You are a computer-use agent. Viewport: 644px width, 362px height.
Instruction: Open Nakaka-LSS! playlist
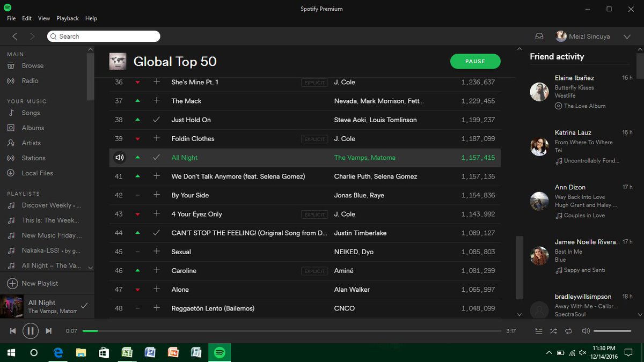51,250
